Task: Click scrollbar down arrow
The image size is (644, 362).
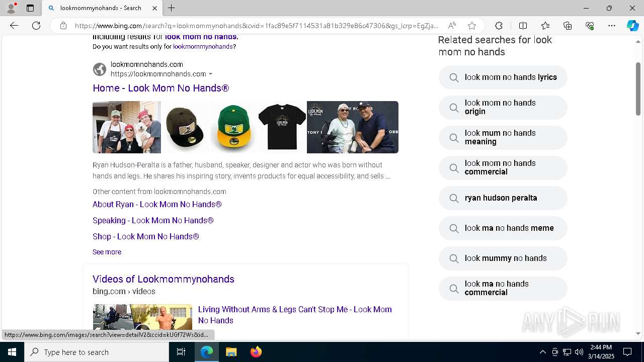Action: [x=638, y=333]
